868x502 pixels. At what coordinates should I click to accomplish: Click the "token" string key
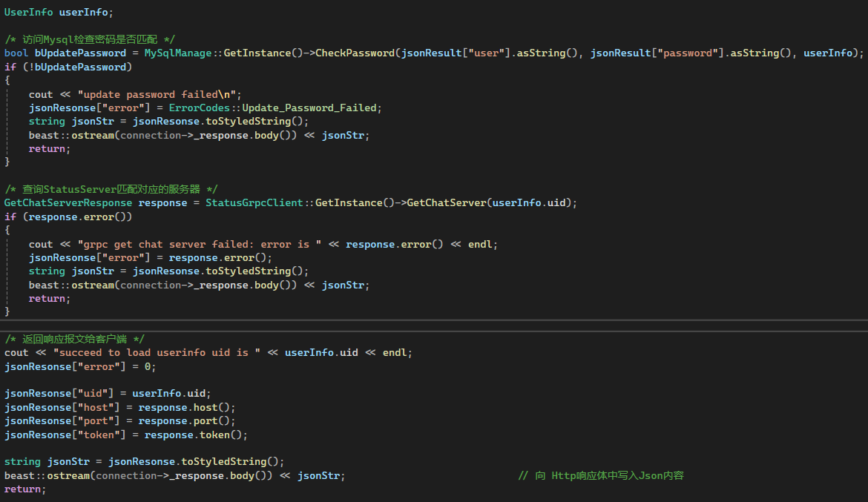click(x=99, y=435)
